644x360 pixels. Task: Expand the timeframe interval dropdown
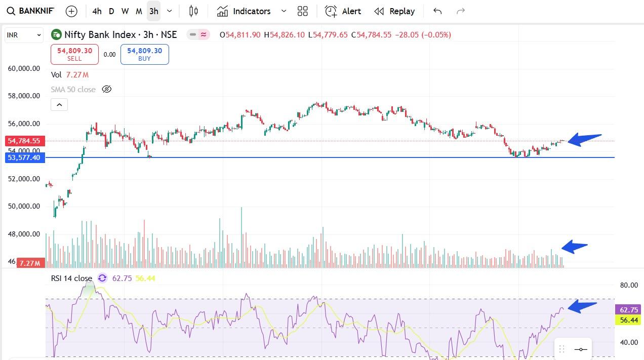170,11
